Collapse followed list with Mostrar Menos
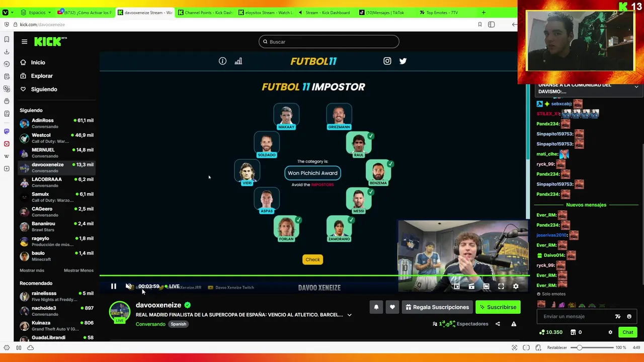Screen dimensions: 644x362 78,270
